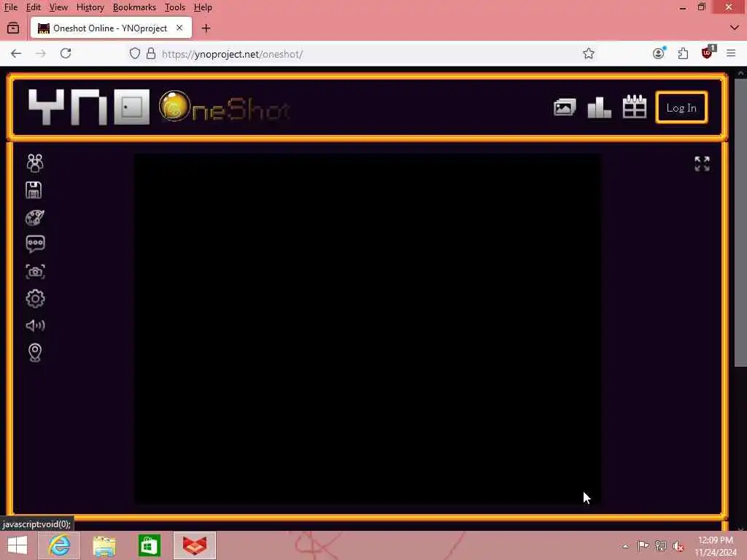747x560 pixels.
Task: Open the Windows Store taskbar icon
Action: [149, 545]
